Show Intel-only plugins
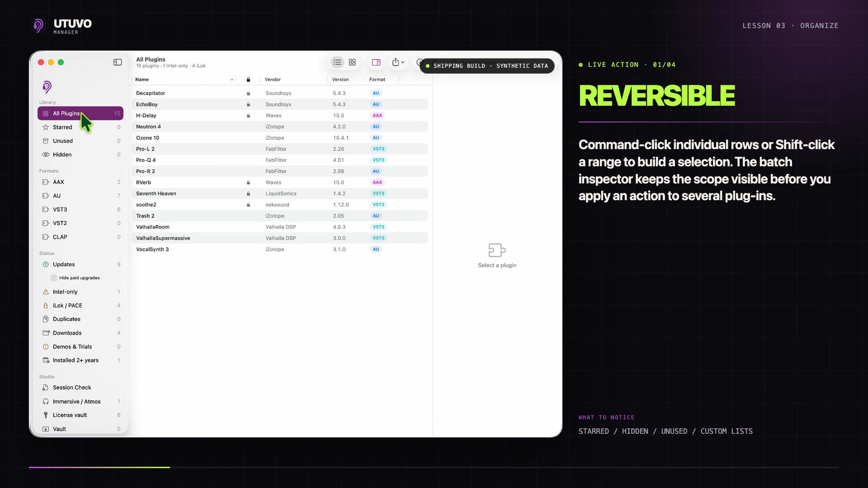Image resolution: width=868 pixels, height=488 pixels. click(x=80, y=292)
